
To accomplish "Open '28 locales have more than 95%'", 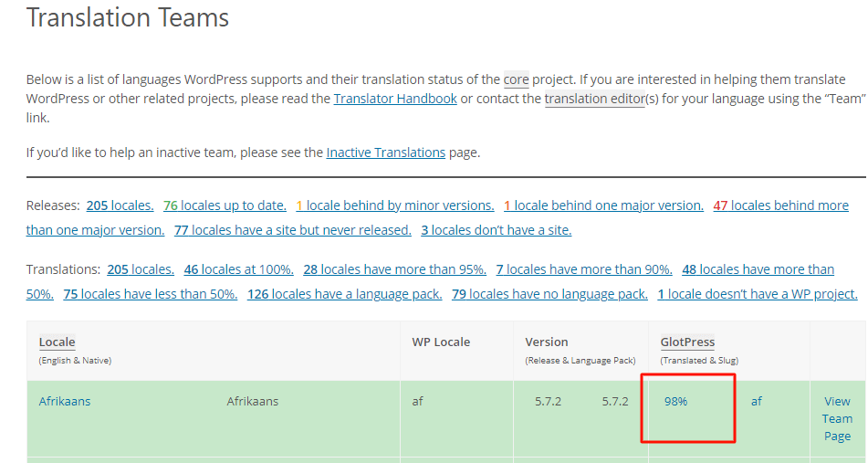I will 394,269.
